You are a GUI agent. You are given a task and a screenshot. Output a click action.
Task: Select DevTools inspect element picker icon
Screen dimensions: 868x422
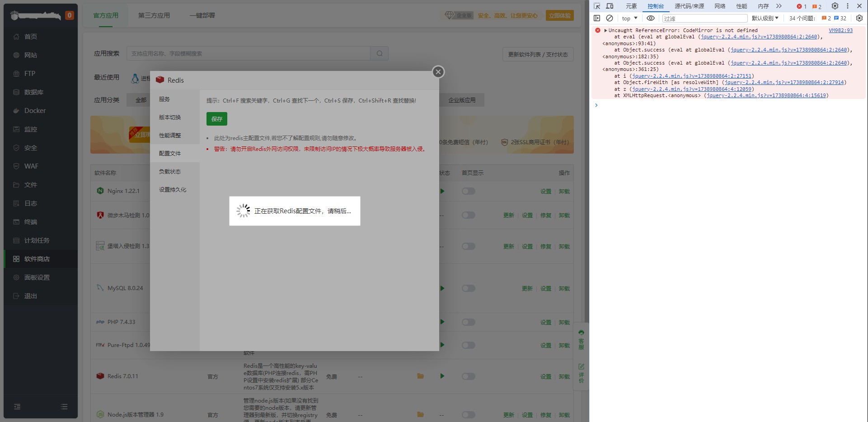click(597, 6)
